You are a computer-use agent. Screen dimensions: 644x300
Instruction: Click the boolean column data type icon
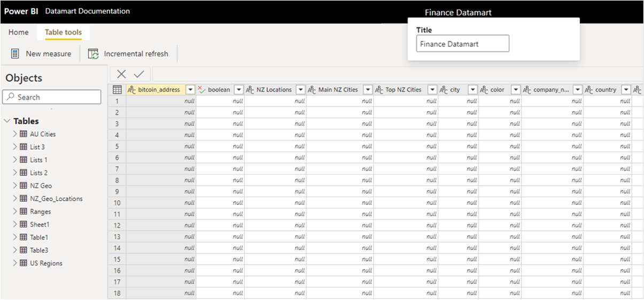(x=201, y=90)
